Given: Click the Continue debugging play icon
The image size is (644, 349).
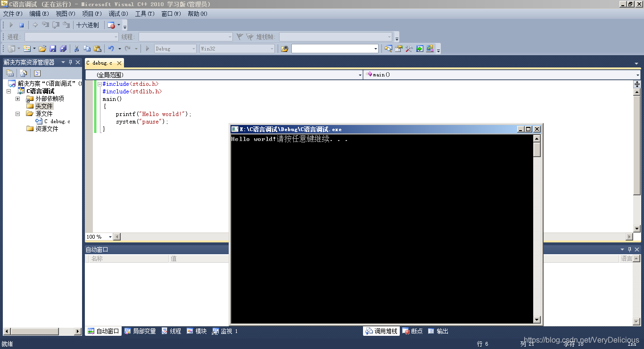Looking at the screenshot, I should pyautogui.click(x=11, y=25).
